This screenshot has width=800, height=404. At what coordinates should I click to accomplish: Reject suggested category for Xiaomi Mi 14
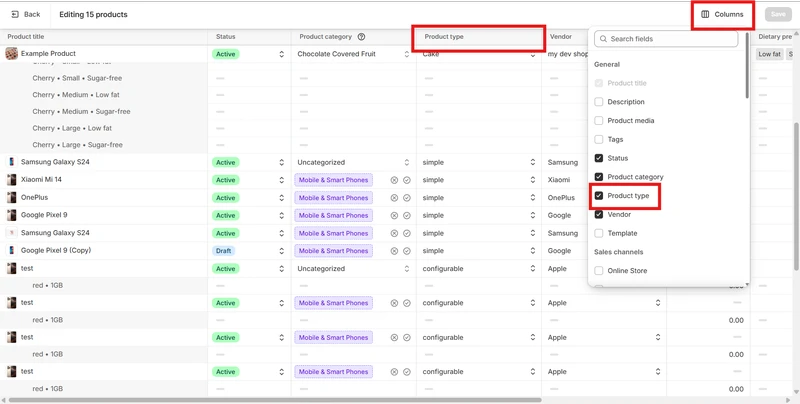394,180
